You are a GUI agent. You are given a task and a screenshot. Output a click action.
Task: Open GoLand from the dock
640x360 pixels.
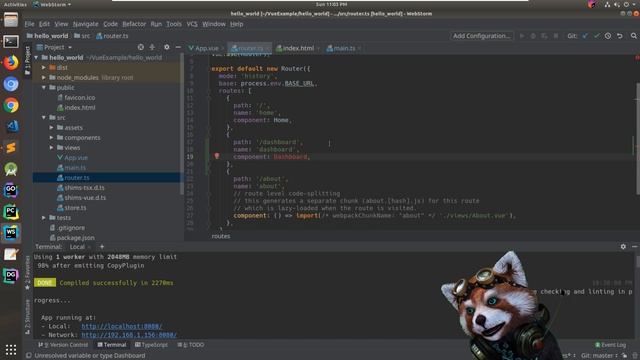tap(11, 190)
